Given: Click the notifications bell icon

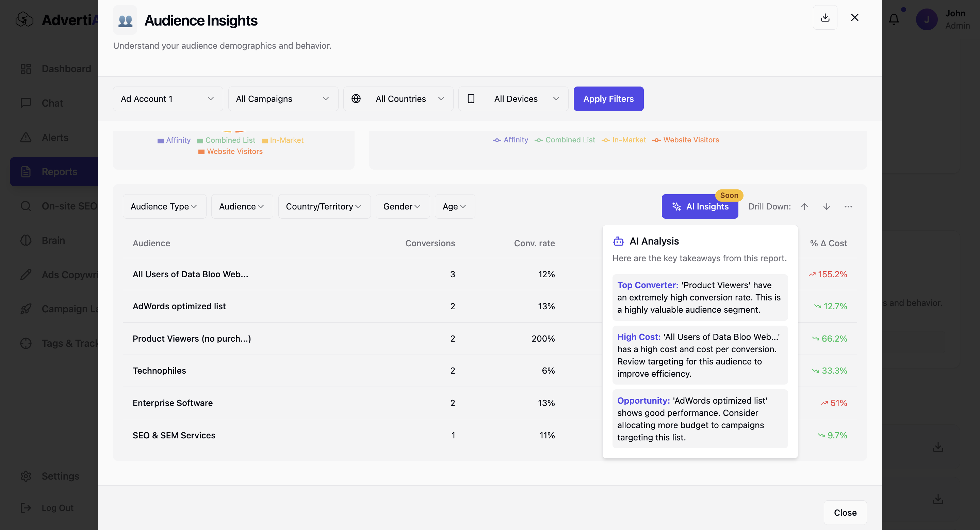Looking at the screenshot, I should (894, 19).
